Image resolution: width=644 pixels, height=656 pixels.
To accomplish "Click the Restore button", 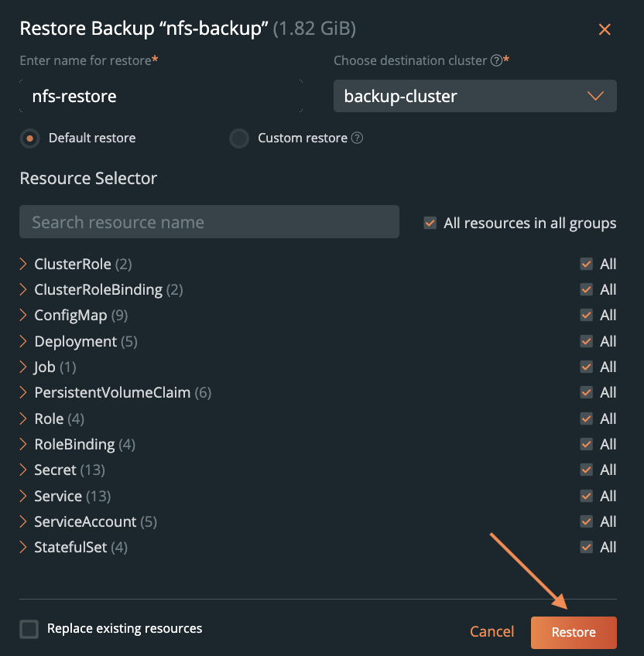I will (x=574, y=632).
